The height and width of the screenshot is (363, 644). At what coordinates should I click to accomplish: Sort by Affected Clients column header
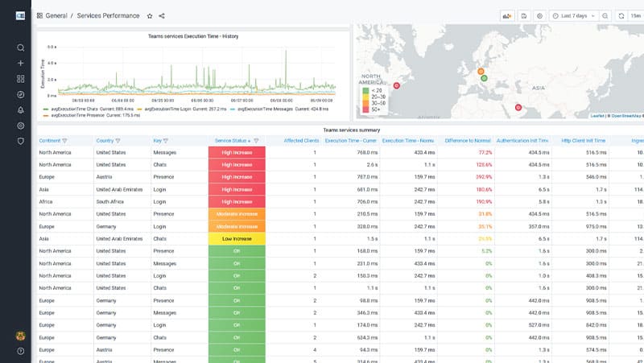point(301,141)
